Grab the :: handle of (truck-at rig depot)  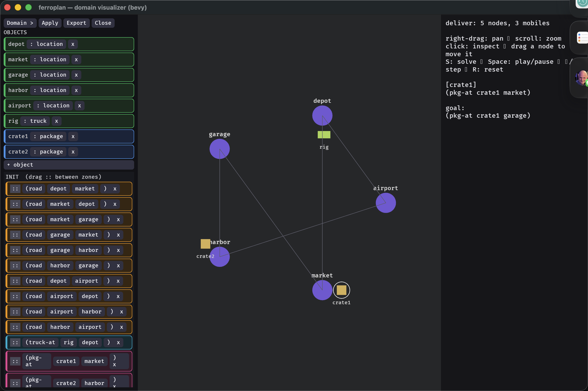click(x=15, y=343)
